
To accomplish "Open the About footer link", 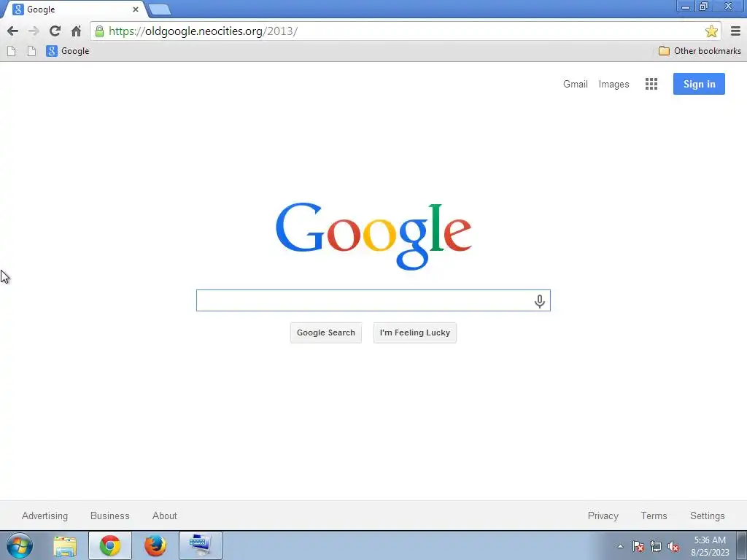I will tap(164, 516).
